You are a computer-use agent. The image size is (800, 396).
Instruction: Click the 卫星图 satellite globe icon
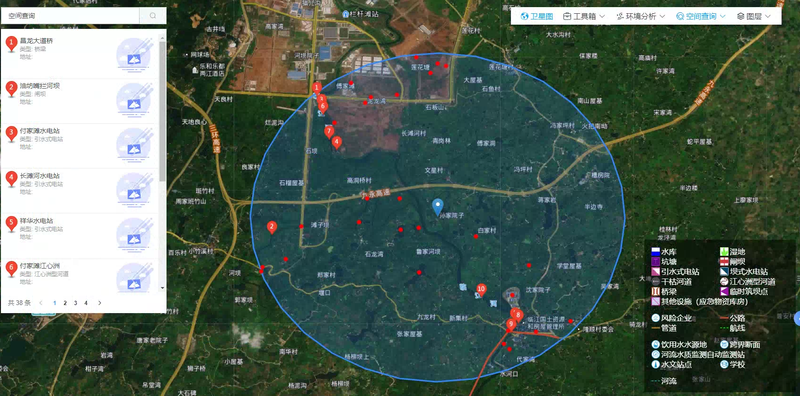tap(524, 16)
